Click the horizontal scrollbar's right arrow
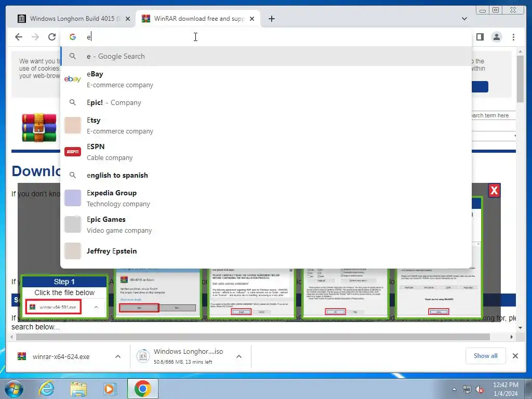 [x=512, y=337]
